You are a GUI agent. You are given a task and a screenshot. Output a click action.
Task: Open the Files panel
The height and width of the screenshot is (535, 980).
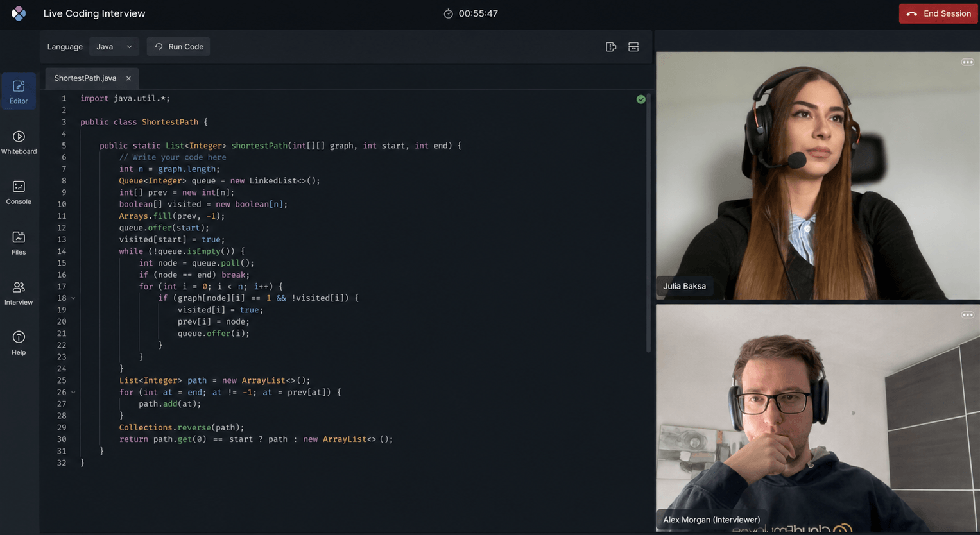(x=19, y=243)
